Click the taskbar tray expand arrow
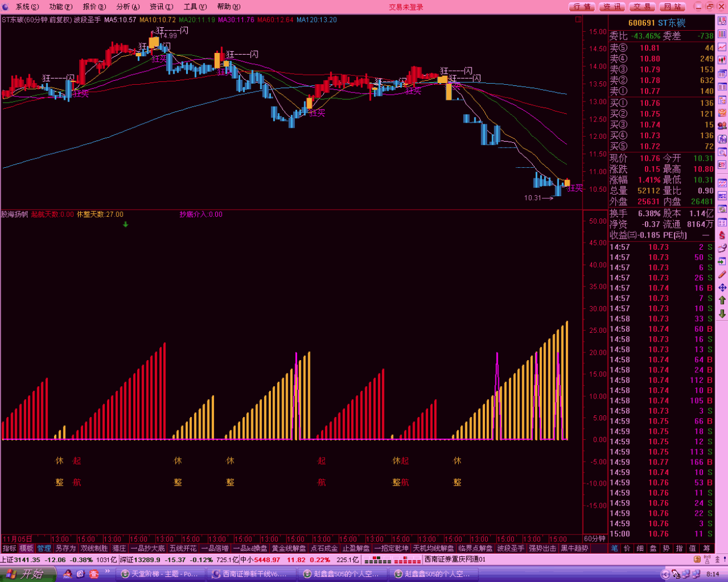 click(x=665, y=574)
